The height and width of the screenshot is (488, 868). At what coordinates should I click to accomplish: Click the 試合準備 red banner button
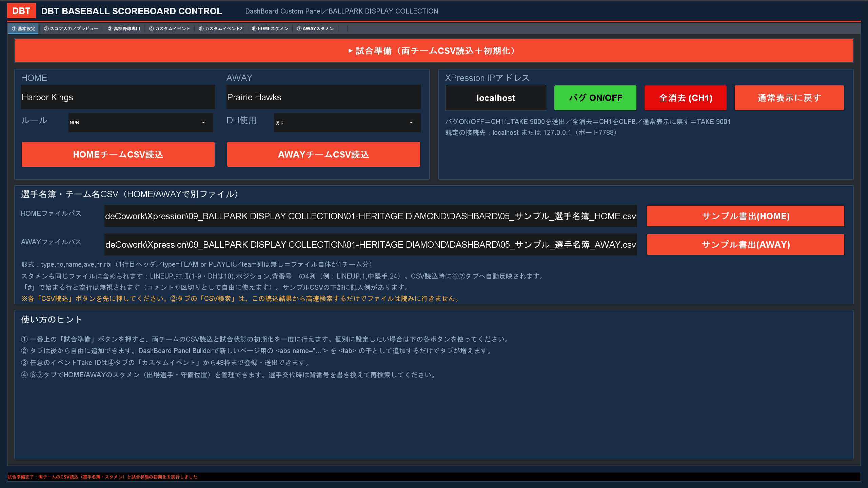click(434, 51)
